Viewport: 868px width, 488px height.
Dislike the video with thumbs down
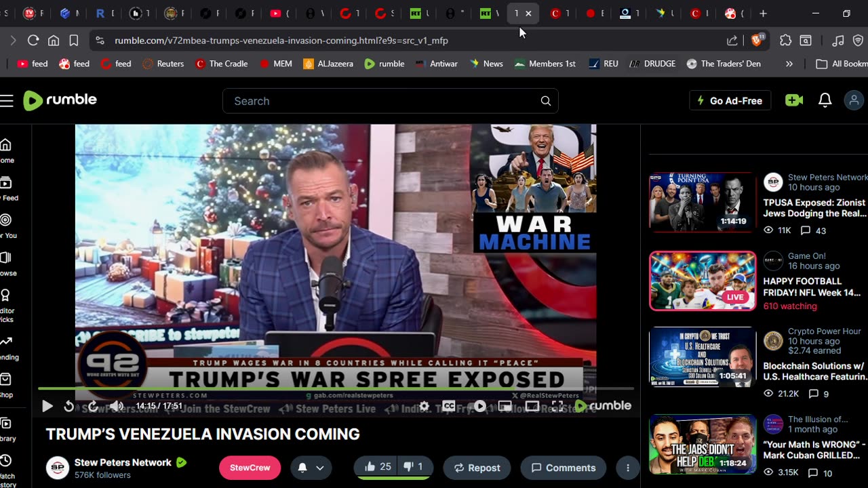coord(414,467)
